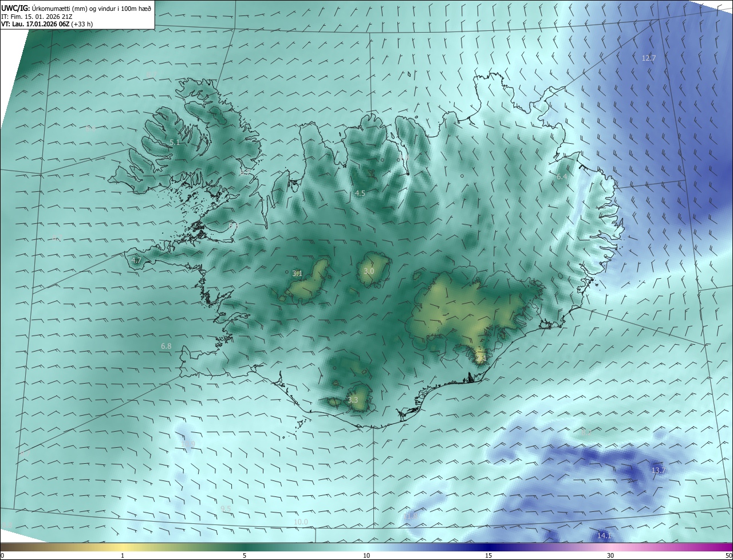Click the 13.7 value on the map
Image resolution: width=733 pixels, height=560 pixels.
(659, 470)
